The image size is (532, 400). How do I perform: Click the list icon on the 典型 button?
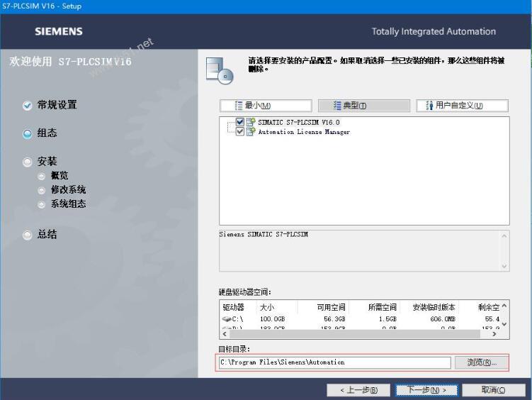[x=337, y=106]
